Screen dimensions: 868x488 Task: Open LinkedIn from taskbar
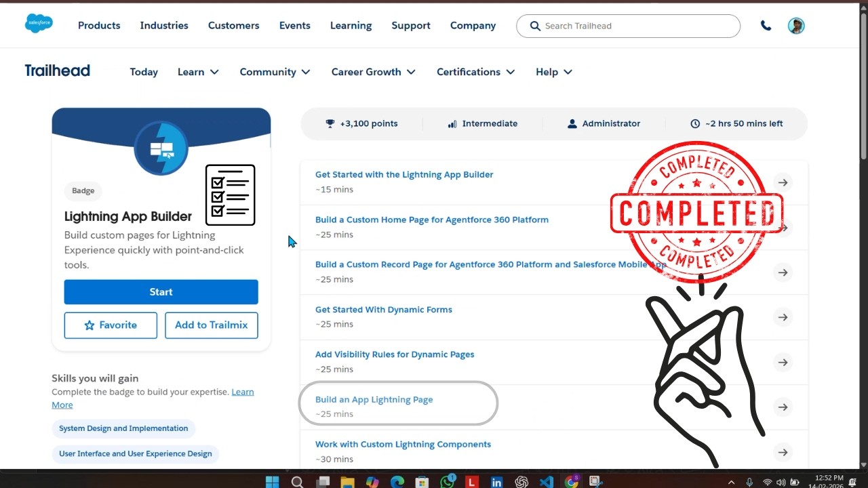(x=497, y=482)
